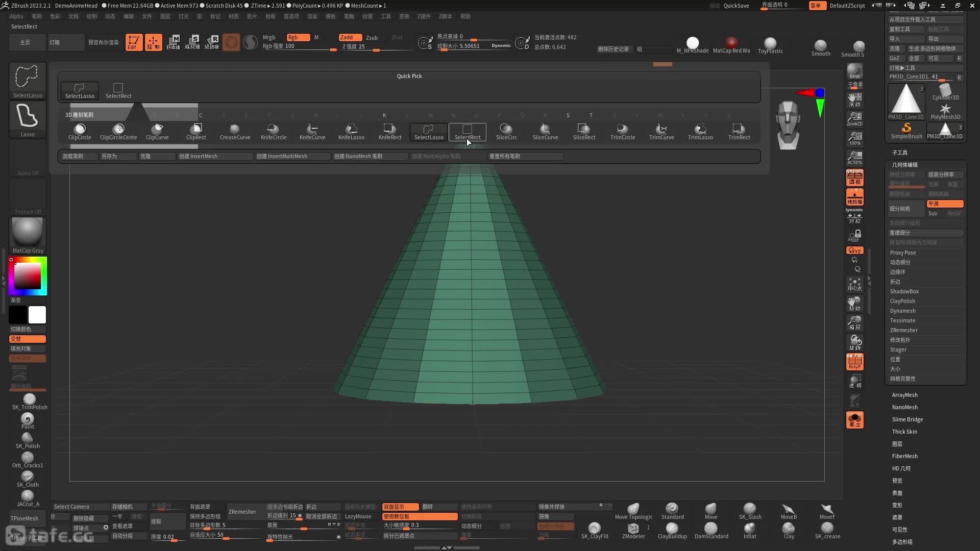This screenshot has width=980, height=551.
Task: Expand the Slime Bridge section
Action: point(907,419)
